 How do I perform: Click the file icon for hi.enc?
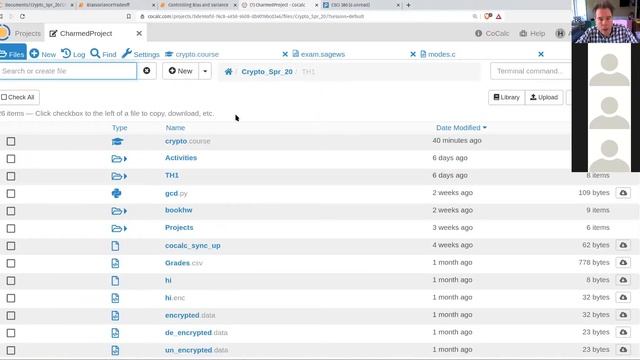(116, 298)
